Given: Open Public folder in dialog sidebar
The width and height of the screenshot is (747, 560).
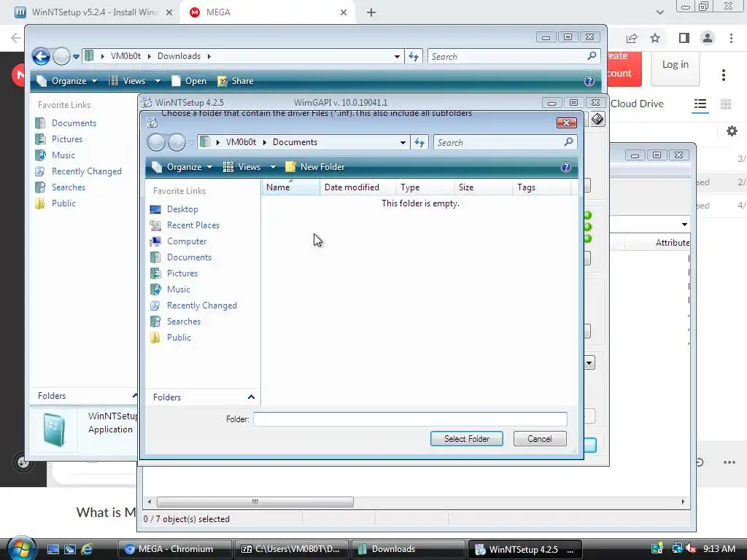Looking at the screenshot, I should tap(179, 338).
